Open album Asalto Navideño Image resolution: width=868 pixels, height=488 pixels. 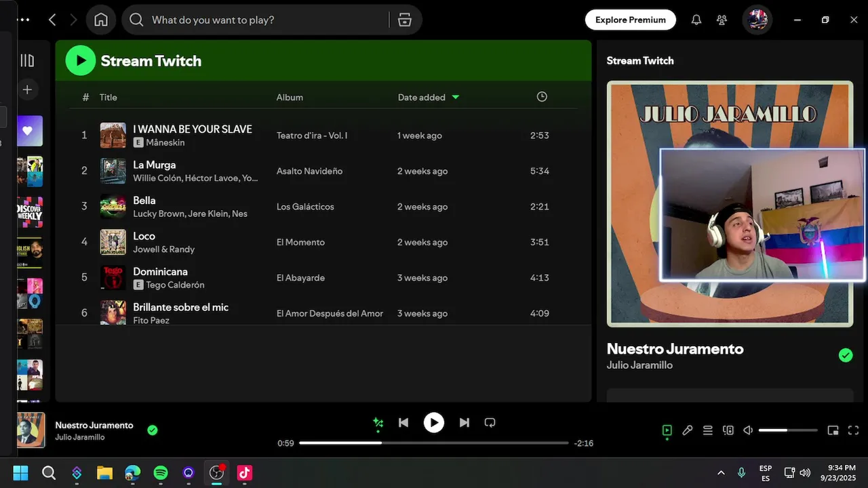[309, 171]
